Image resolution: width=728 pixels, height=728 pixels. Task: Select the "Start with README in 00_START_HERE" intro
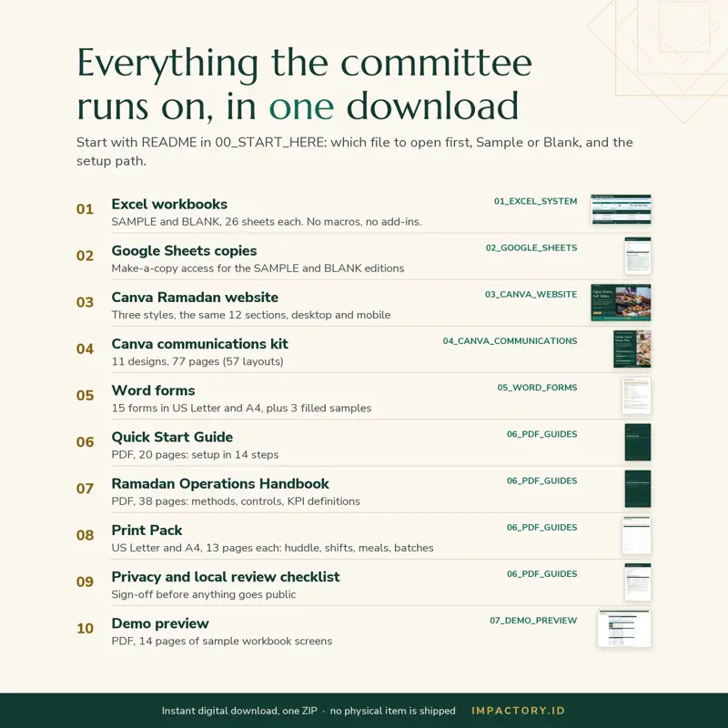pos(355,151)
